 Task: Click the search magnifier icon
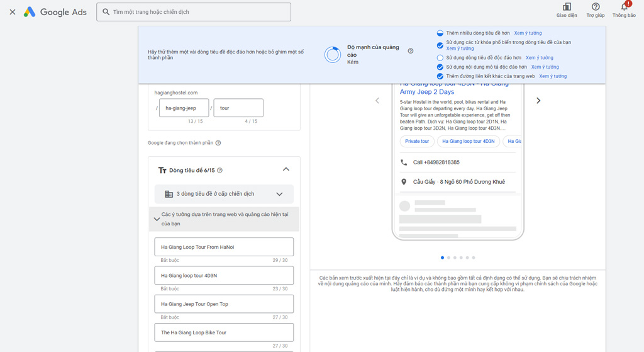tap(106, 12)
